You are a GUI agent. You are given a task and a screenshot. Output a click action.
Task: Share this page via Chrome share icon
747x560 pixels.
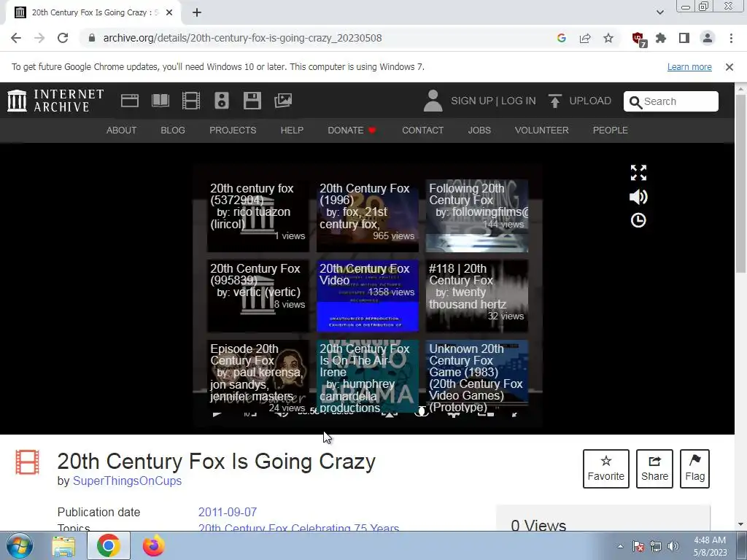pyautogui.click(x=585, y=38)
